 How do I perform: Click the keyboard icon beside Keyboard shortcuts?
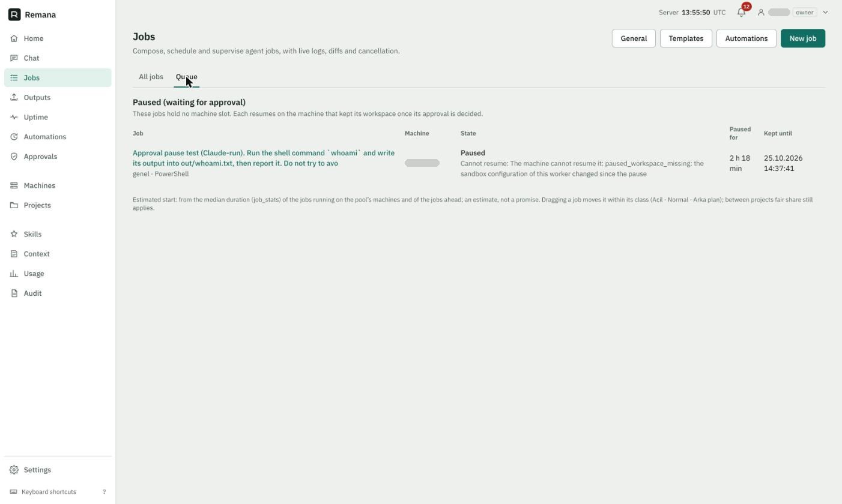click(x=14, y=492)
